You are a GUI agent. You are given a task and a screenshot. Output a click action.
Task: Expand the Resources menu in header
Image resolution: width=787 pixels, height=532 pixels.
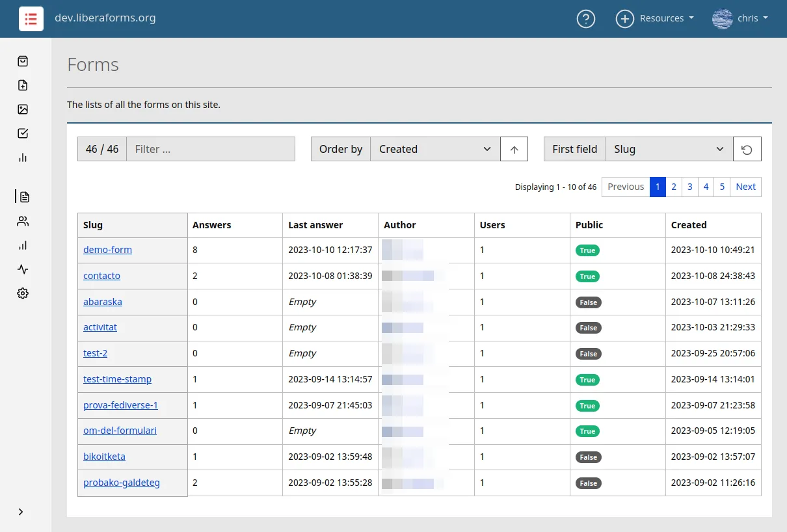pos(655,19)
